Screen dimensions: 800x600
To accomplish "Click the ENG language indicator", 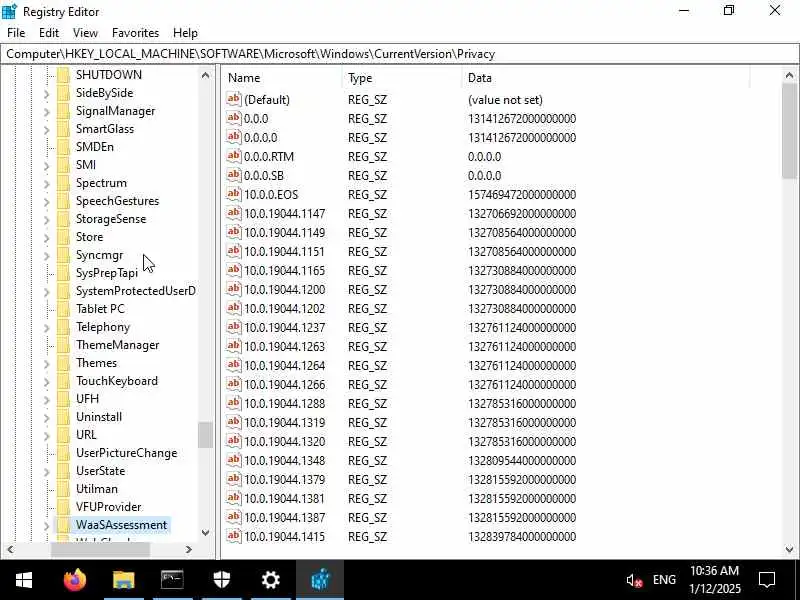I will point(664,580).
